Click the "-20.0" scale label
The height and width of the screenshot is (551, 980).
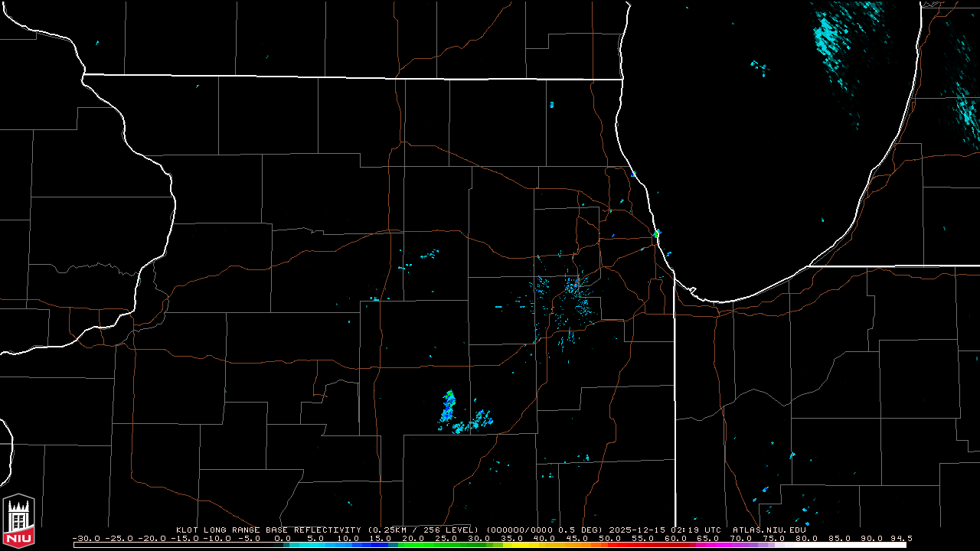pyautogui.click(x=152, y=538)
